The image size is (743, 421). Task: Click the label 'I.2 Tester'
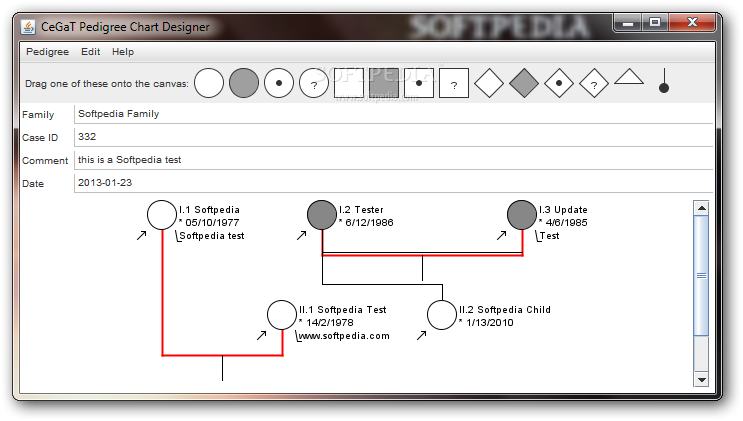point(361,210)
